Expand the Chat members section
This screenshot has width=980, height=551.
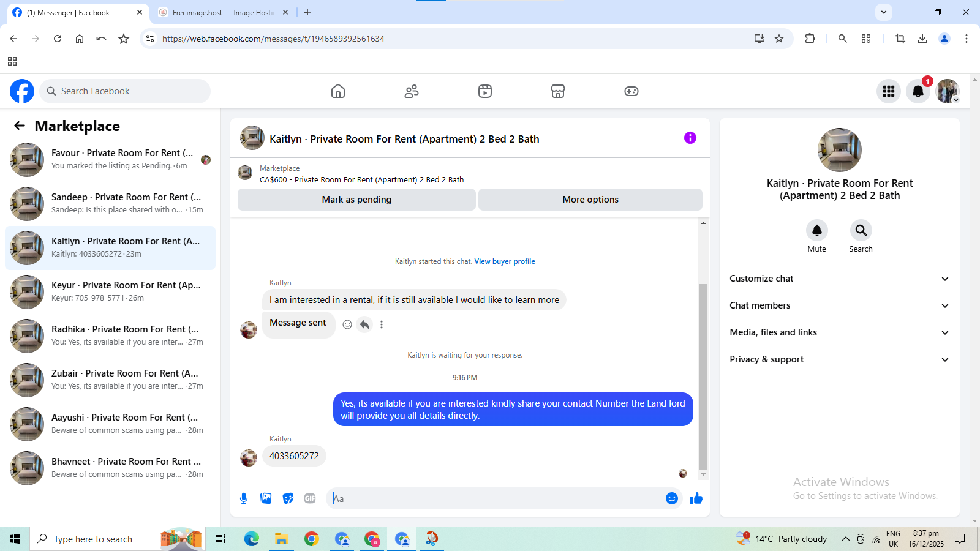pyautogui.click(x=840, y=305)
